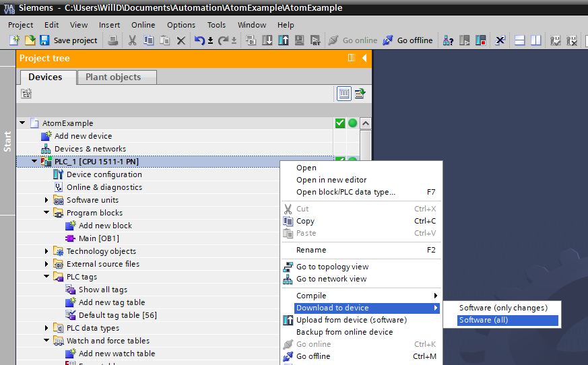Click the Delete X icon in toolbar
Image resolution: width=588 pixels, height=365 pixels.
pyautogui.click(x=181, y=40)
